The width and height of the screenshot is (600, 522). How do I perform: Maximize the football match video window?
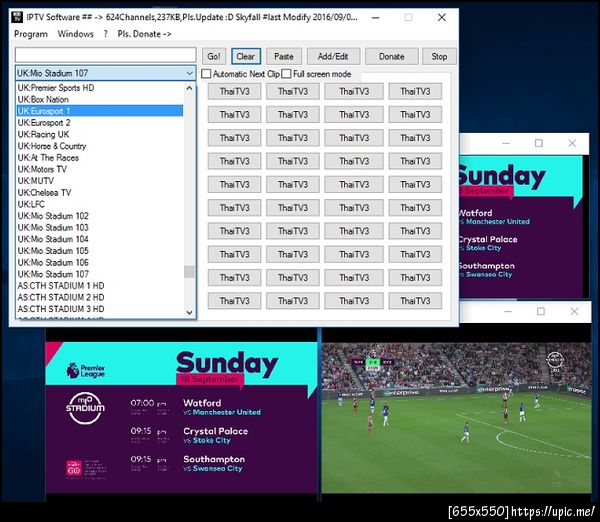click(541, 312)
